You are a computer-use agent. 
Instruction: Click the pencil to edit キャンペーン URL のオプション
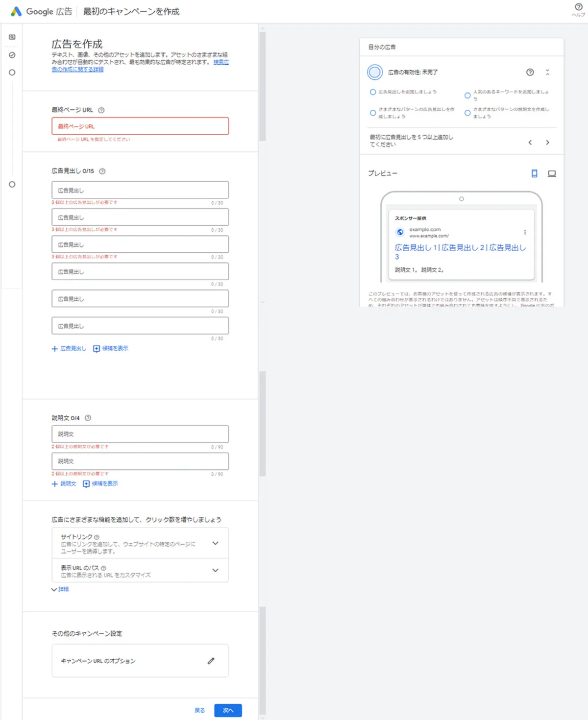(211, 661)
